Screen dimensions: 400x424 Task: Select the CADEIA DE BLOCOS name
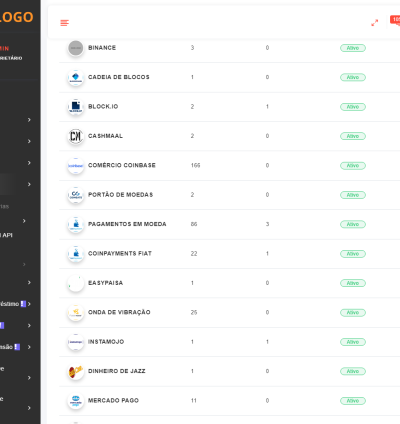[119, 77]
